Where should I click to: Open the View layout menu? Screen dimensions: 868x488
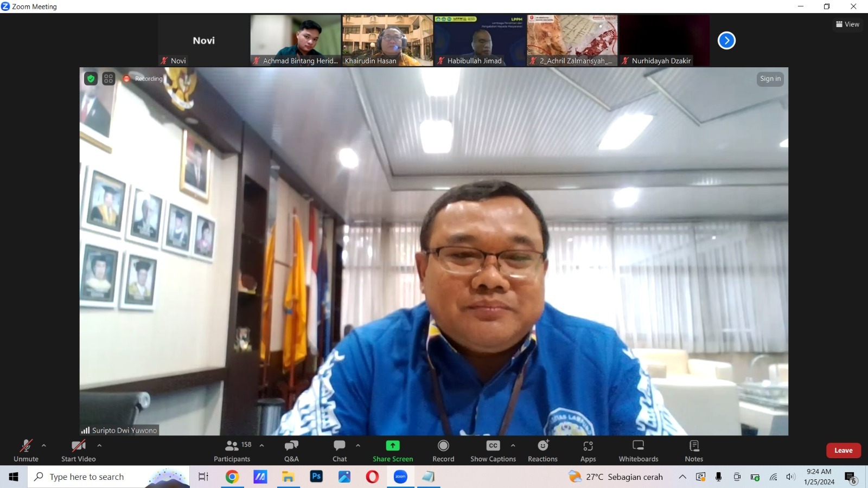click(847, 24)
